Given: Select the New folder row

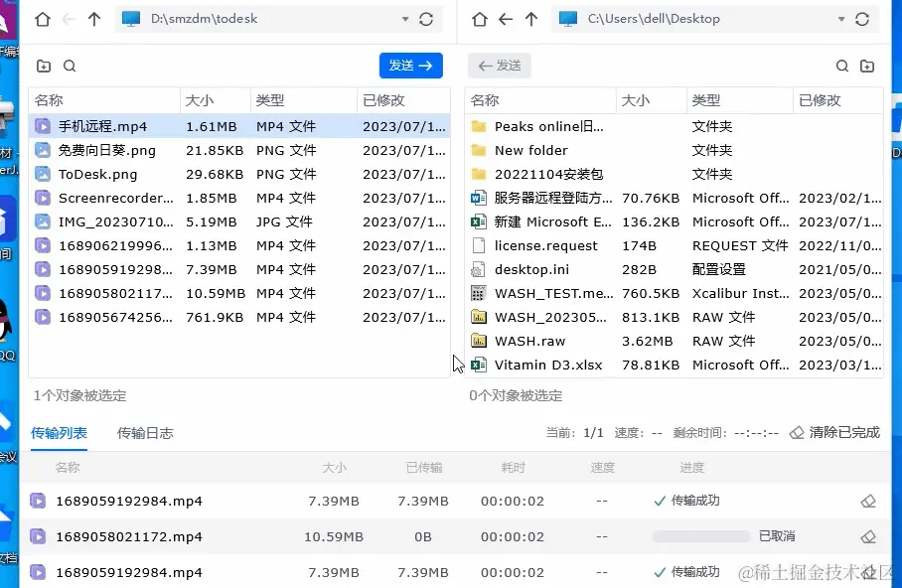Looking at the screenshot, I should pos(674,150).
